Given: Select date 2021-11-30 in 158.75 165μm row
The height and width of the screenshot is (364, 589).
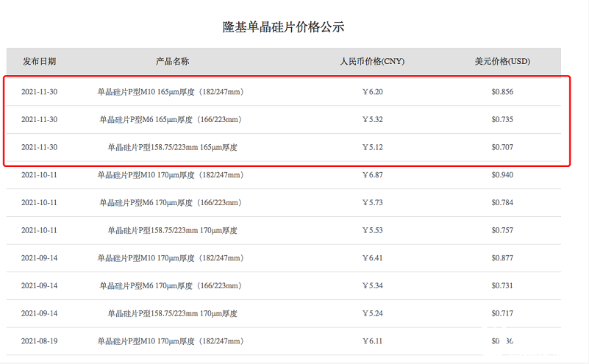Looking at the screenshot, I should pyautogui.click(x=40, y=147).
